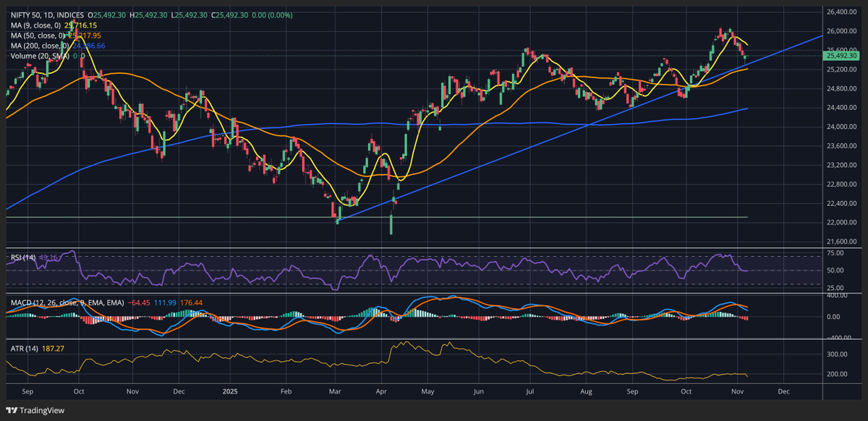Select the MA (50, close, 0) legend label

point(38,35)
